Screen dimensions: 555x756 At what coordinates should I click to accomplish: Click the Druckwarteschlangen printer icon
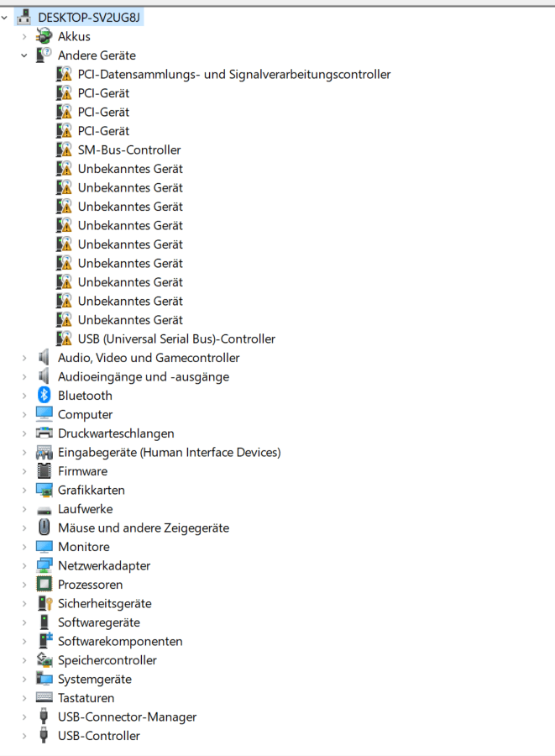pyautogui.click(x=44, y=433)
